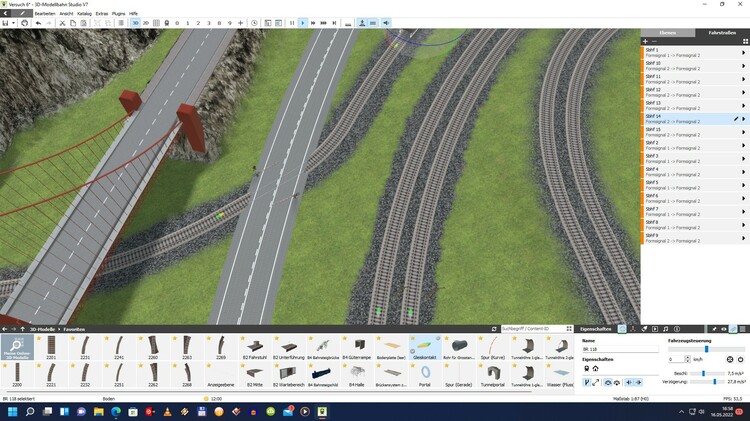Open Meine Online-3D-Modelle catalog tile
Image resolution: width=750 pixels, height=421 pixels.
coord(17,347)
